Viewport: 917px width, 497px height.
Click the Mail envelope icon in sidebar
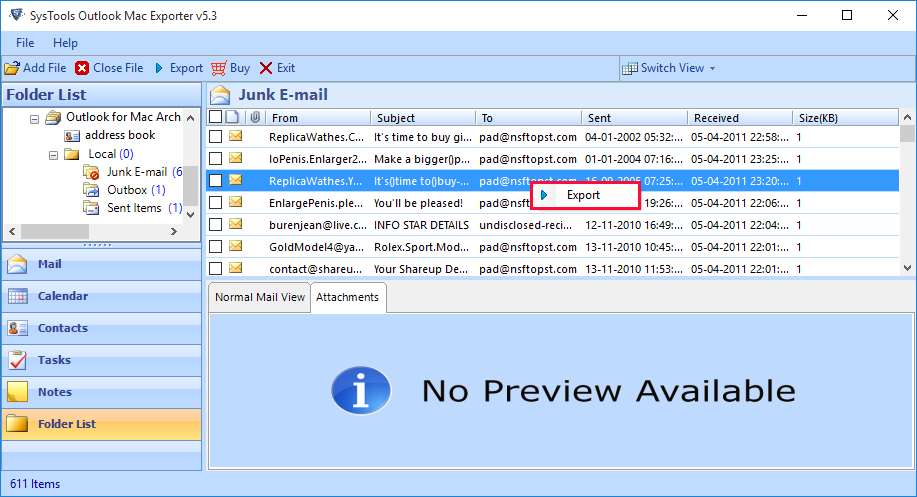pos(18,264)
